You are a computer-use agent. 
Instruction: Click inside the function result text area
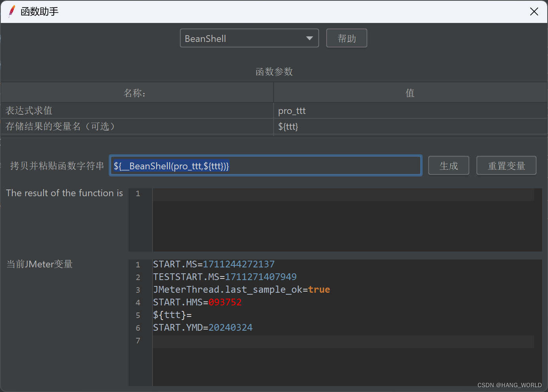347,220
